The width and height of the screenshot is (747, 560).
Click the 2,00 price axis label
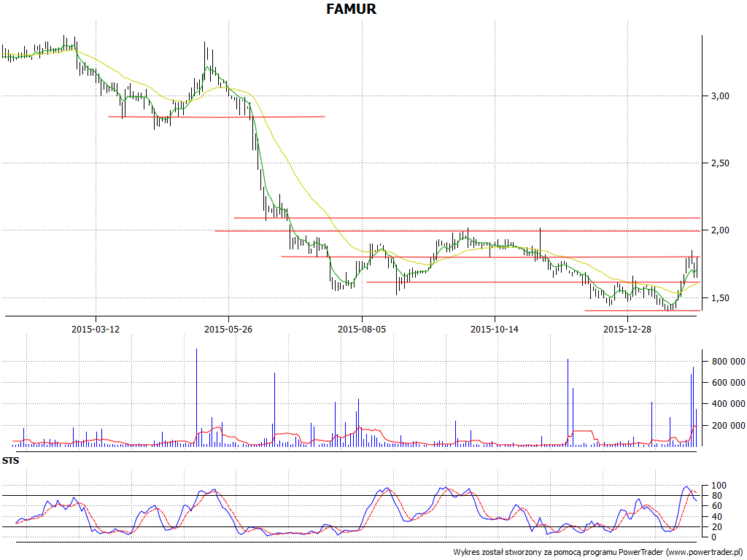click(x=720, y=230)
